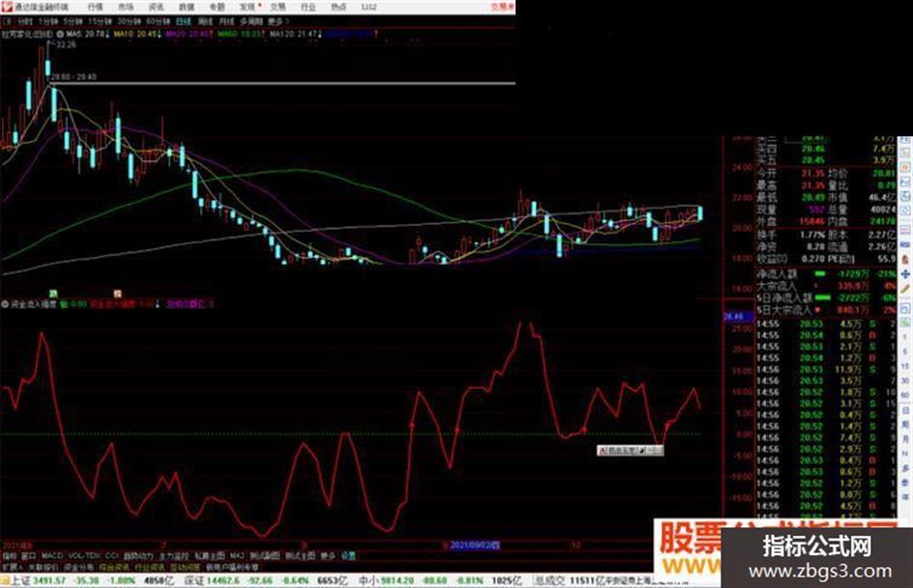Select the 1分钟 period tab
913x588 pixels.
tap(48, 21)
